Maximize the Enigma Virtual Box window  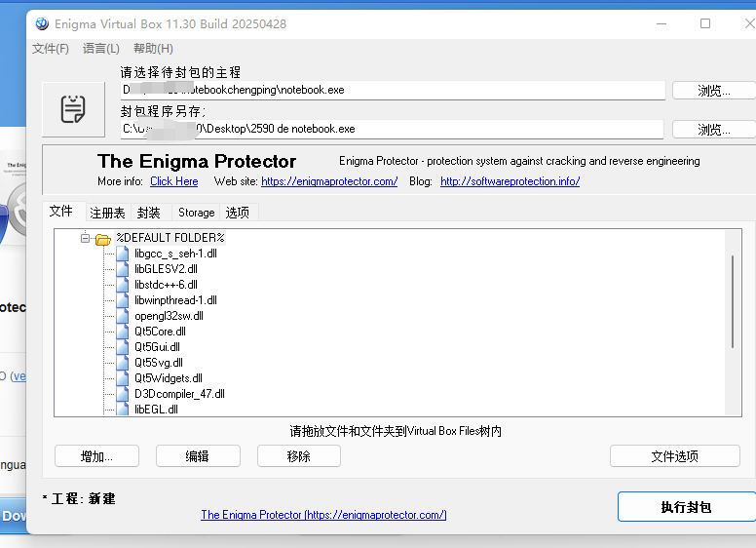pos(705,23)
